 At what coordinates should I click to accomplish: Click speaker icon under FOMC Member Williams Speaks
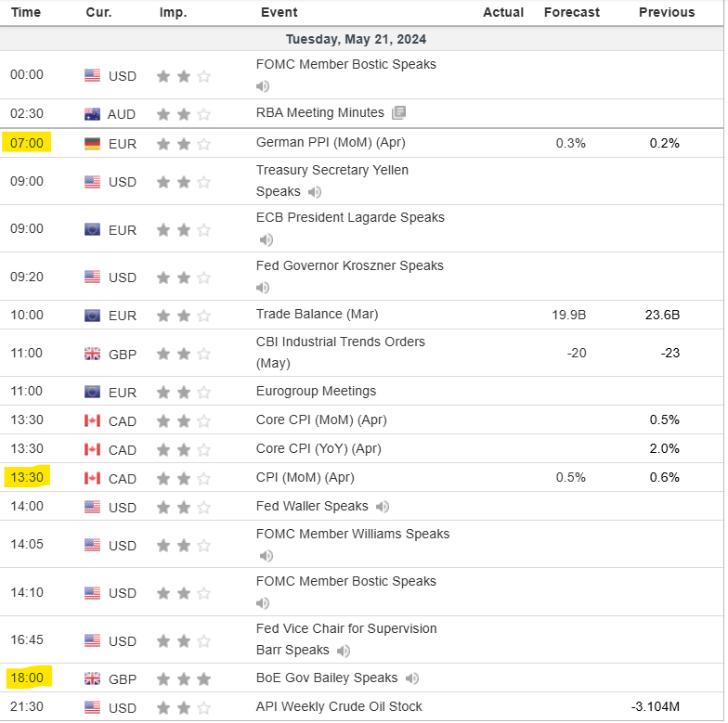point(266,556)
